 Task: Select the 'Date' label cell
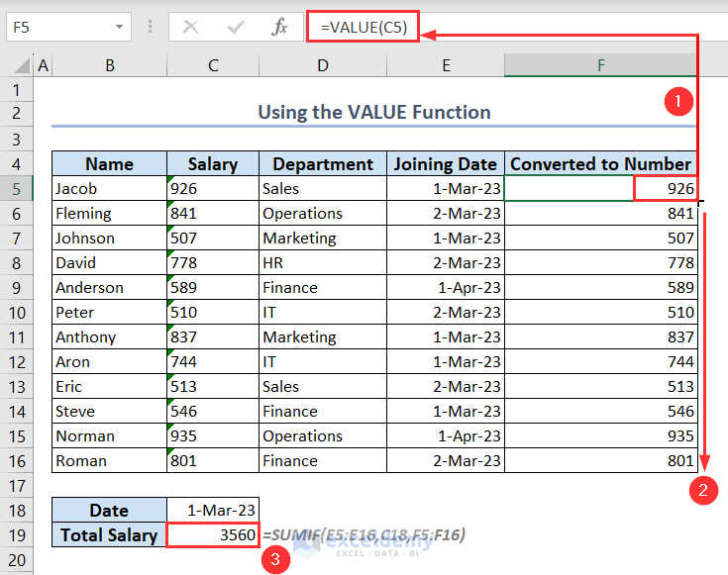(110, 511)
